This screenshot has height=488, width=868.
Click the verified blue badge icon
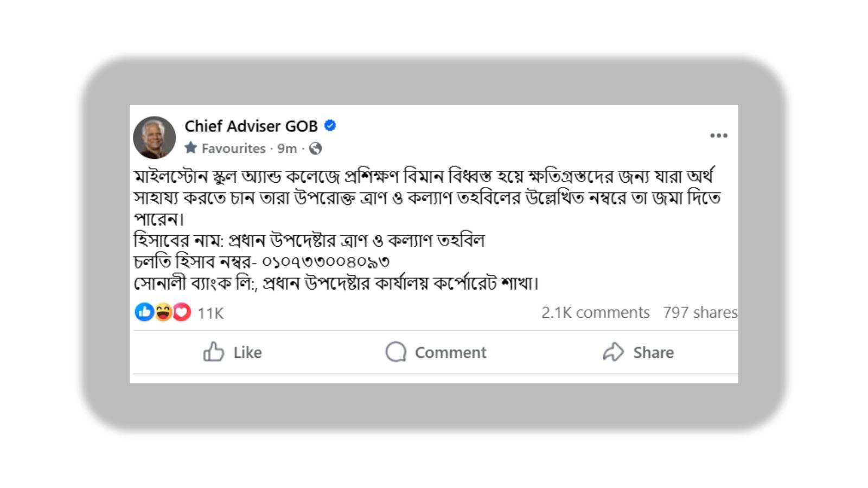[x=329, y=125]
